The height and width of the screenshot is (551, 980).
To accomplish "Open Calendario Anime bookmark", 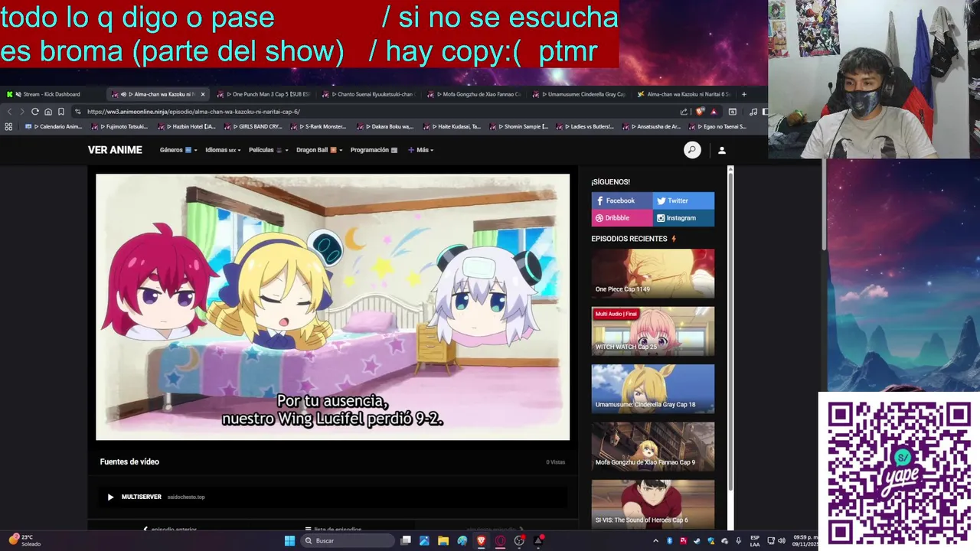I will (54, 126).
